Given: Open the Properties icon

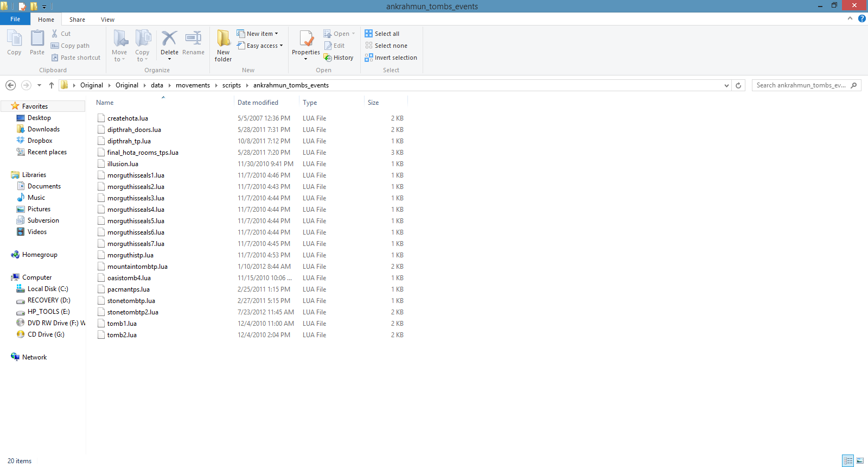Looking at the screenshot, I should point(306,39).
